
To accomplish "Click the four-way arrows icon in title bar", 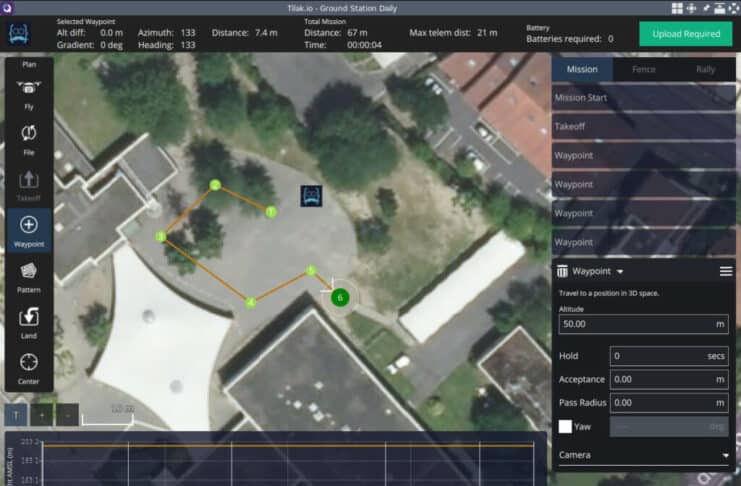I will pos(691,8).
